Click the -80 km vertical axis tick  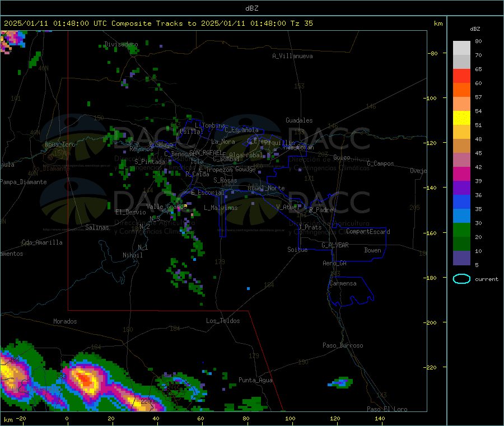pos(432,53)
